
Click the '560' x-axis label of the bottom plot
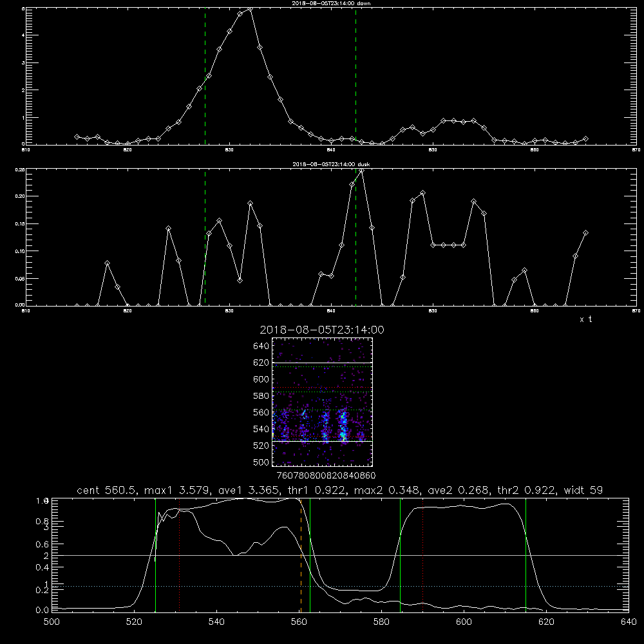(x=299, y=622)
